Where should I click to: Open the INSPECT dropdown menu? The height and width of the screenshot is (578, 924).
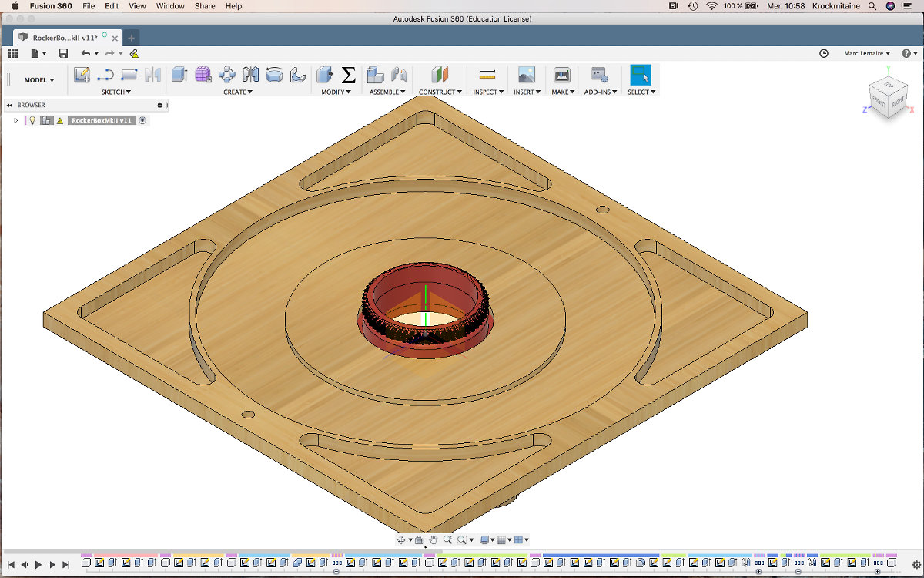488,92
